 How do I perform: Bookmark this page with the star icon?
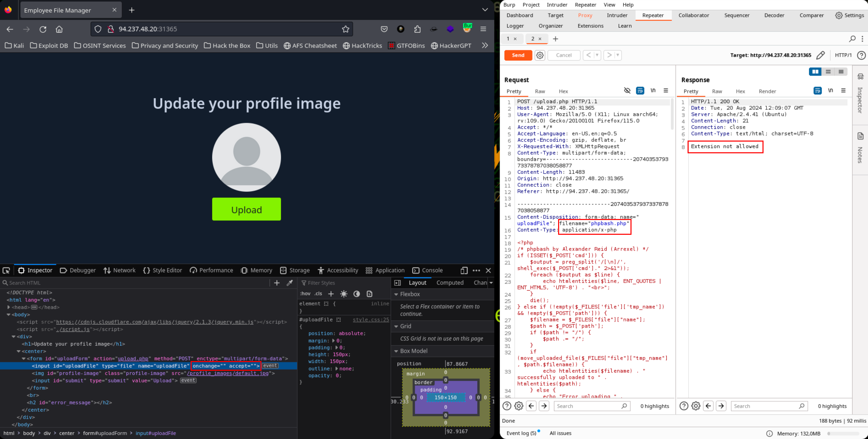click(345, 29)
